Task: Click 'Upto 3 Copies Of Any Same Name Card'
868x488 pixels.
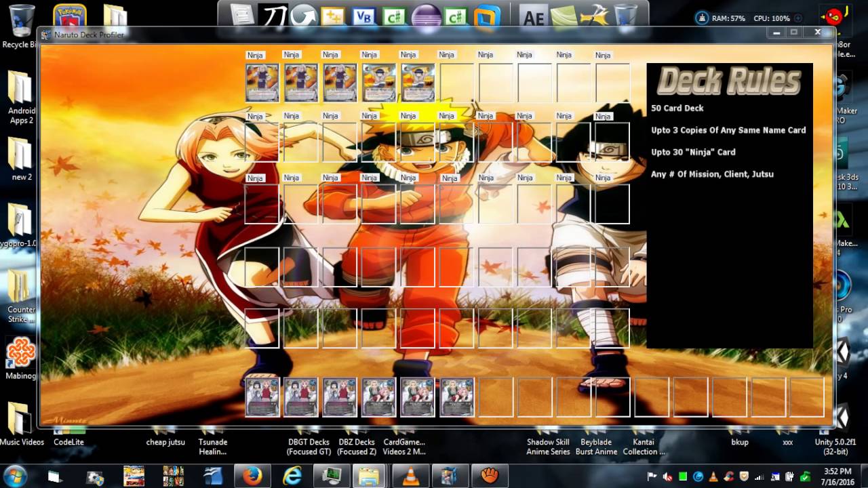Action: click(728, 130)
